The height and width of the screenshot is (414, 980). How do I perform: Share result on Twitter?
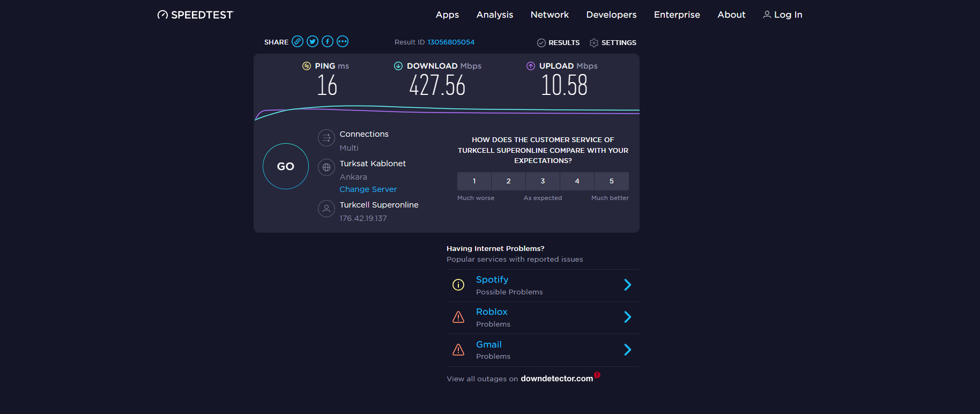[313, 41]
